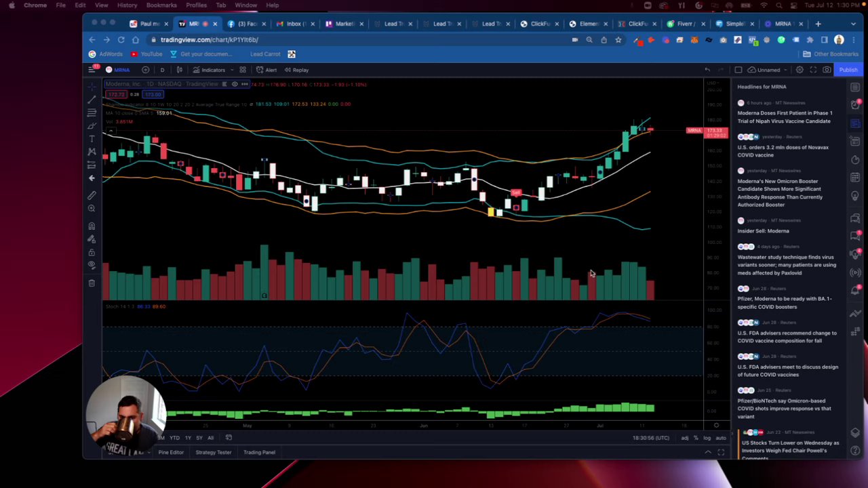
Task: Click the red back arrow in left toolbar
Action: pos(92,178)
